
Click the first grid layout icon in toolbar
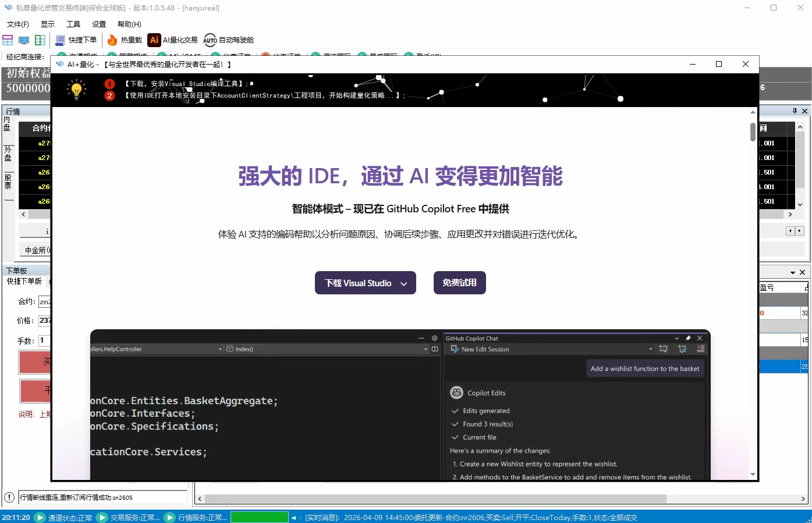click(8, 40)
